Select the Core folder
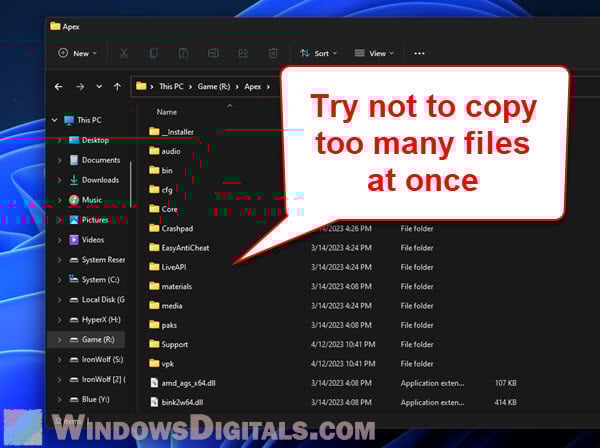Viewport: 600px width, 448px height. 164,209
